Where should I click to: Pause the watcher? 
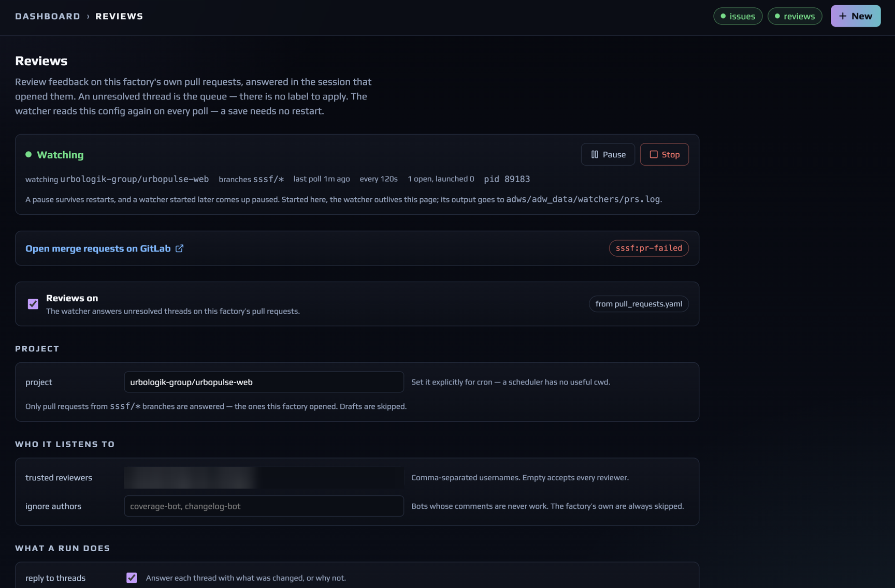click(x=608, y=154)
